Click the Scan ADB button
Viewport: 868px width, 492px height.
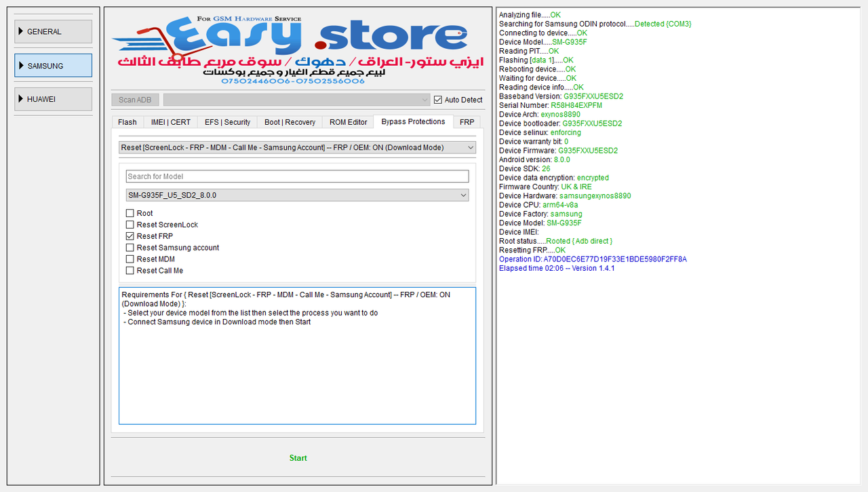(135, 100)
